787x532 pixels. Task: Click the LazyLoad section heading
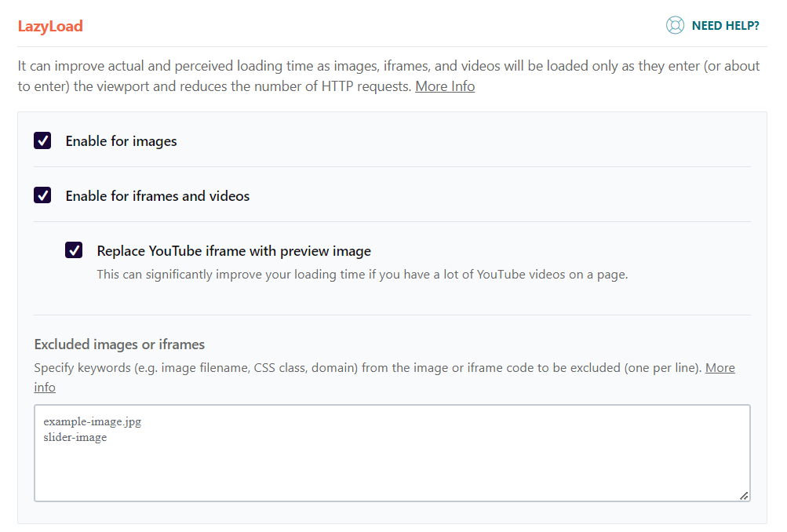pos(50,26)
